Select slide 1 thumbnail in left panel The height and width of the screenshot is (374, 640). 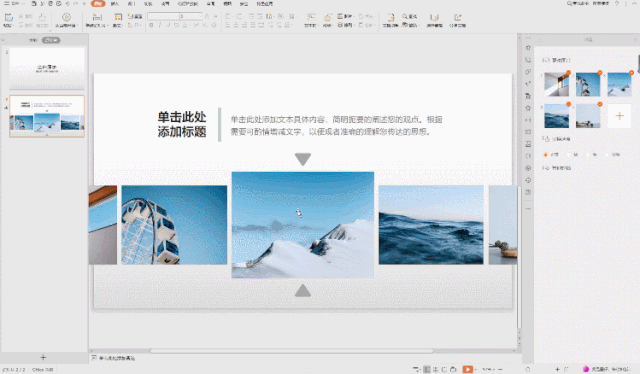click(47, 68)
